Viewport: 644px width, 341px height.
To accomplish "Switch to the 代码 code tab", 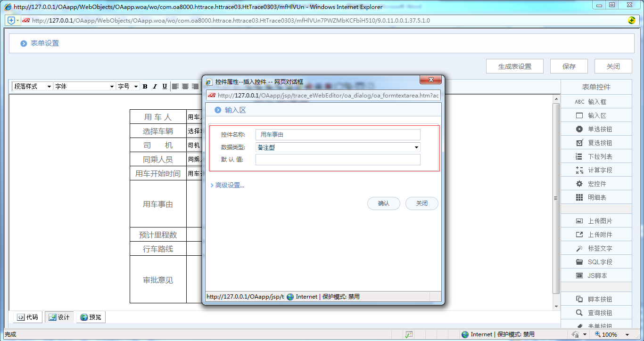I will (27, 317).
